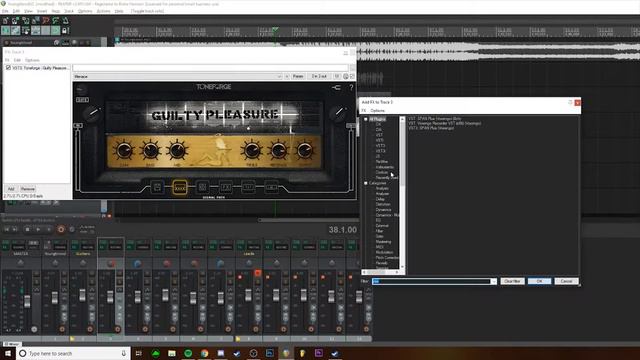Image resolution: width=640 pixels, height=360 pixels.
Task: Click the Toneforge input level knob
Action: [x=92, y=113]
